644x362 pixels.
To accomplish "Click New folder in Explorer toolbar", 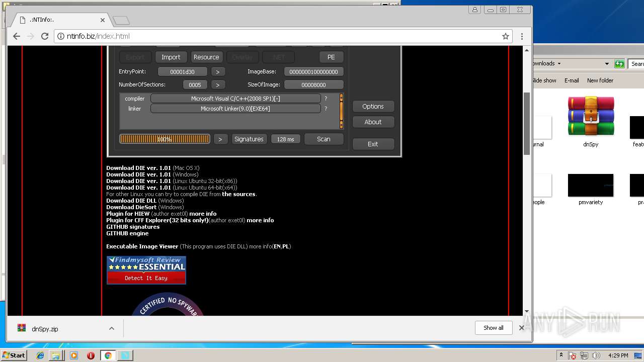I will (600, 80).
